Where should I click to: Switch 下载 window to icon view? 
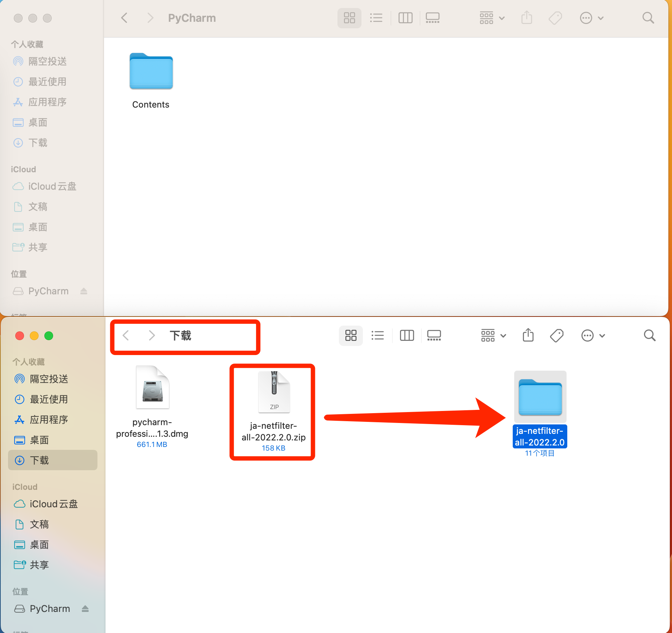[351, 335]
